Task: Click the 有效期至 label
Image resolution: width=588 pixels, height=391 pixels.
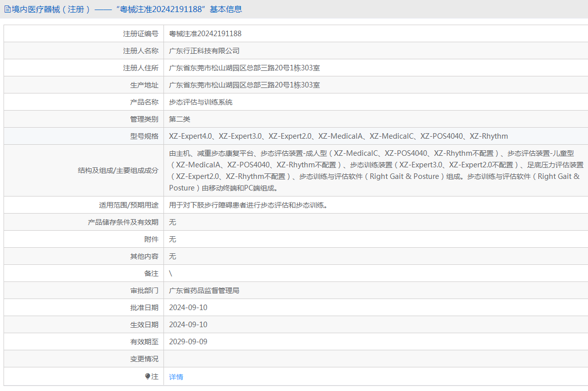Action: pyautogui.click(x=144, y=342)
